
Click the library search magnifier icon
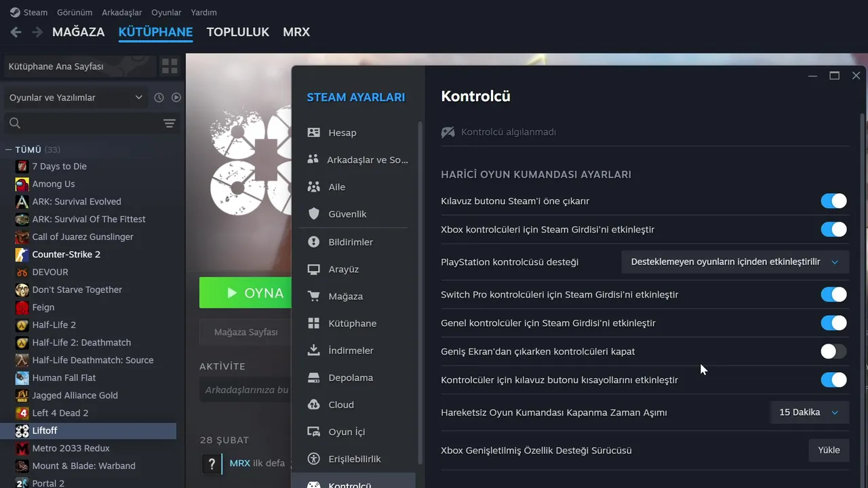click(x=15, y=123)
